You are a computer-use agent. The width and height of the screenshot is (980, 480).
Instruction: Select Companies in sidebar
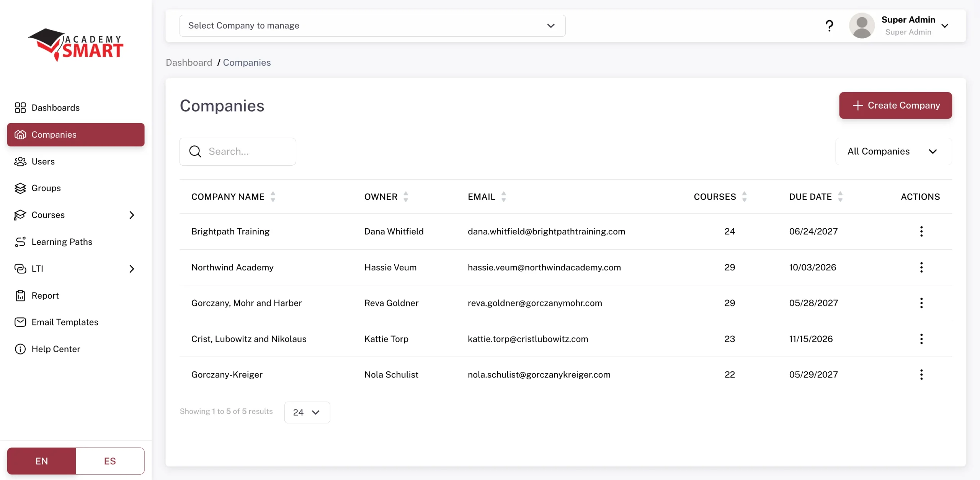(x=76, y=135)
